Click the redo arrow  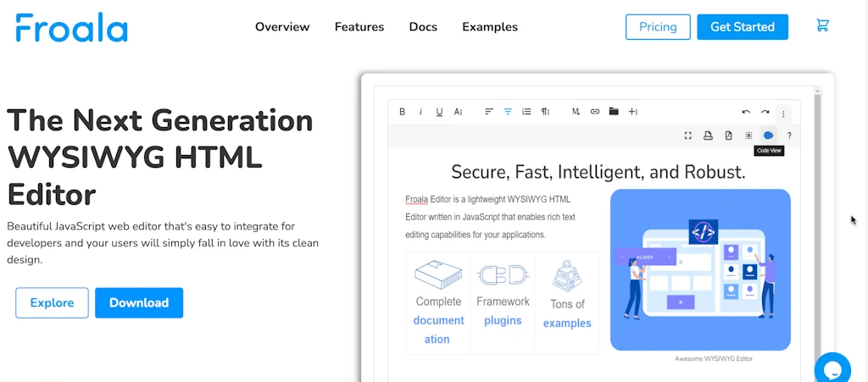765,112
